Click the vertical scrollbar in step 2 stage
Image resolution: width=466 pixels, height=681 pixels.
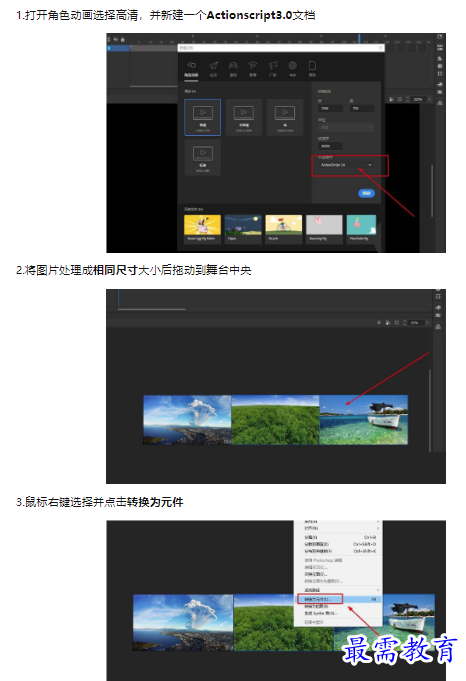tap(430, 410)
